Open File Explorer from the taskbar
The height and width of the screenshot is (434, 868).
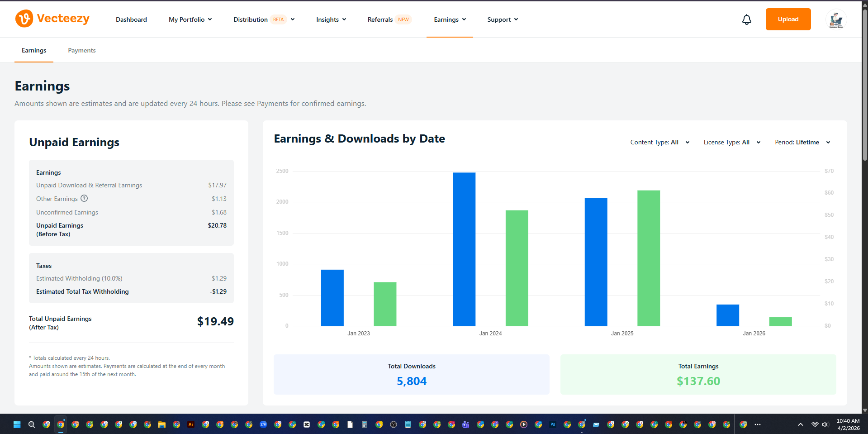click(162, 424)
